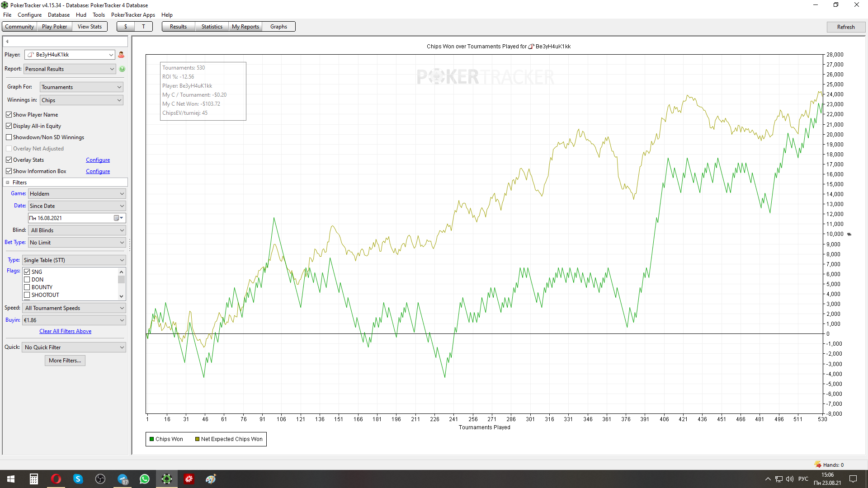
Task: Check the BOUNTY flag
Action: tap(27, 287)
